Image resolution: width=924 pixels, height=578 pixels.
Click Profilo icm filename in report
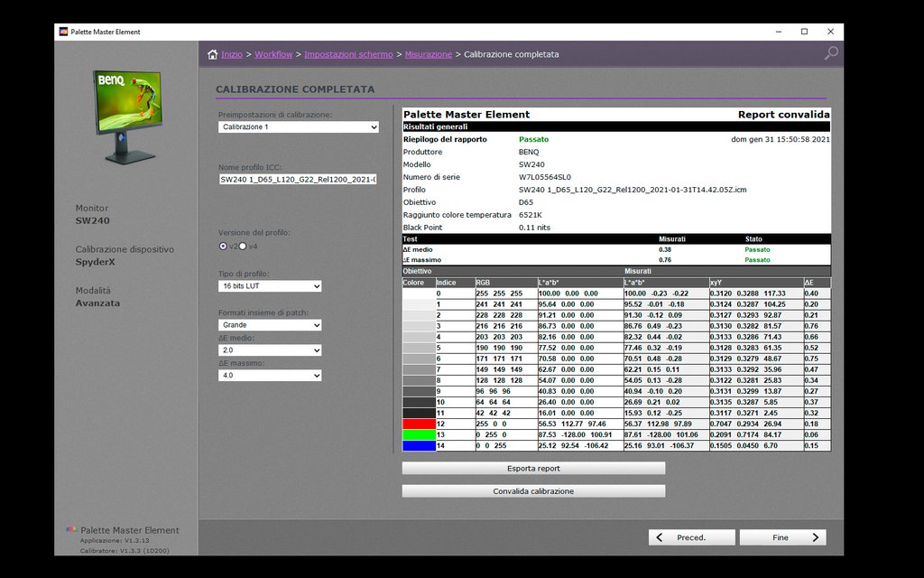(x=633, y=190)
